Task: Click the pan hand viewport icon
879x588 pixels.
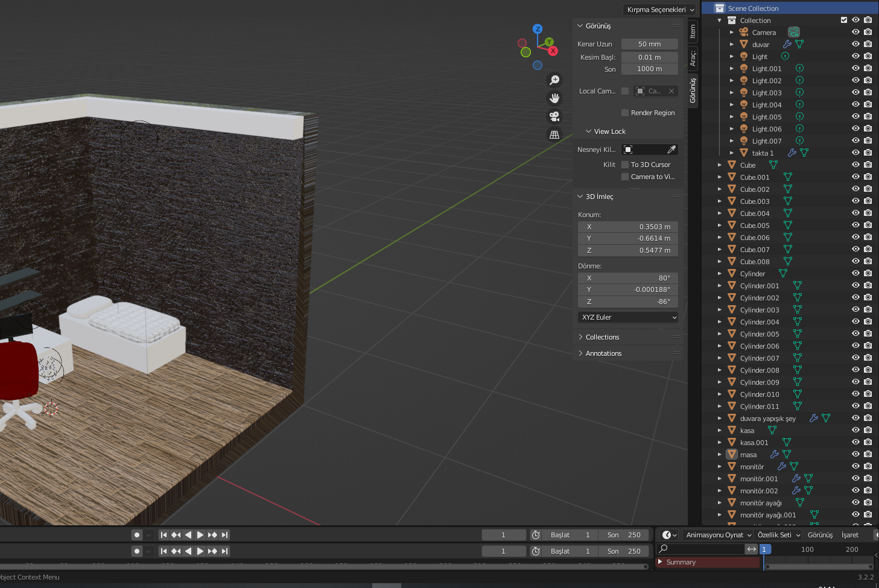Action: (554, 98)
